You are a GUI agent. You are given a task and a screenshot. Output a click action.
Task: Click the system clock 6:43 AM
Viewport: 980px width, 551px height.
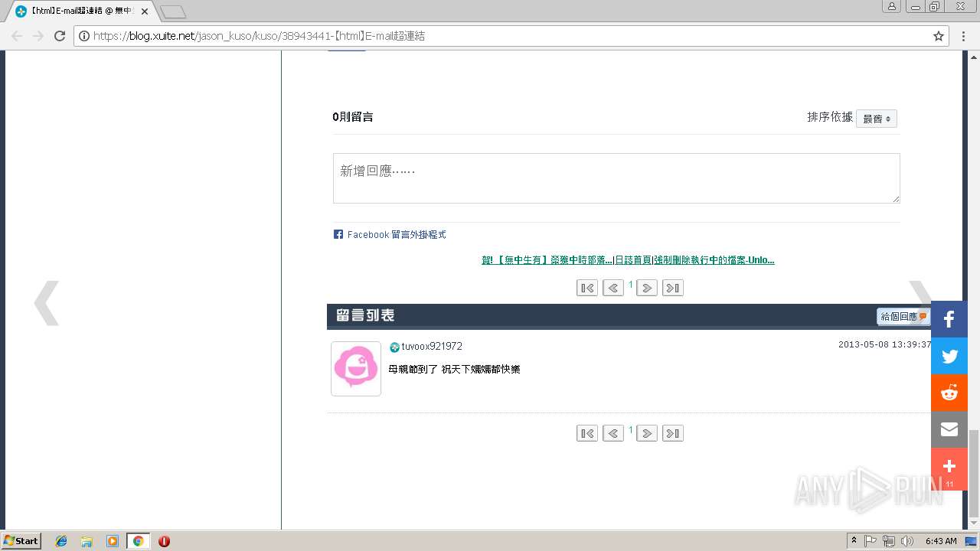click(x=941, y=541)
